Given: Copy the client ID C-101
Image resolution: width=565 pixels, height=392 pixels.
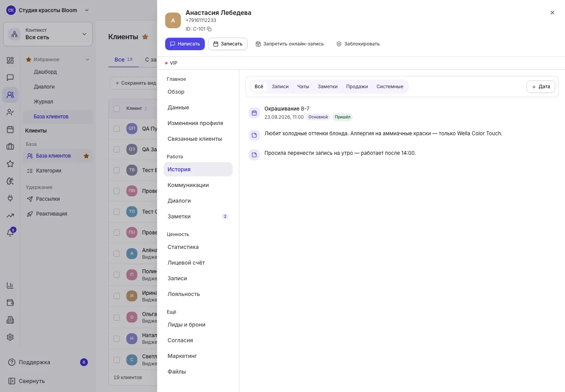Looking at the screenshot, I should pos(209,29).
